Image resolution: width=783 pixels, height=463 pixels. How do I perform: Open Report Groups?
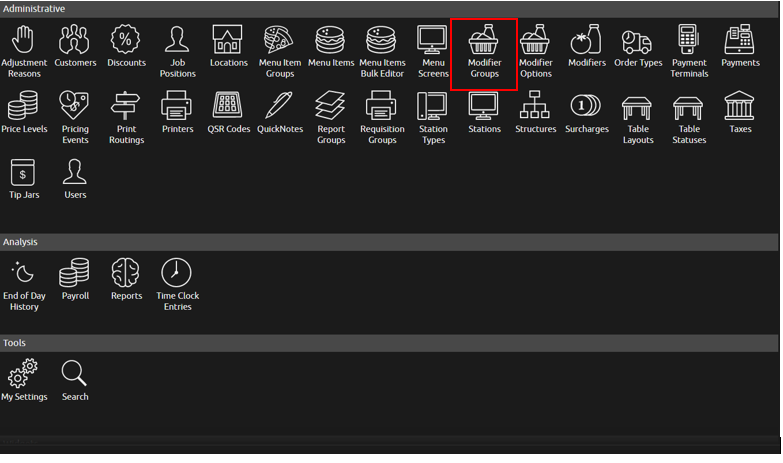tap(331, 118)
